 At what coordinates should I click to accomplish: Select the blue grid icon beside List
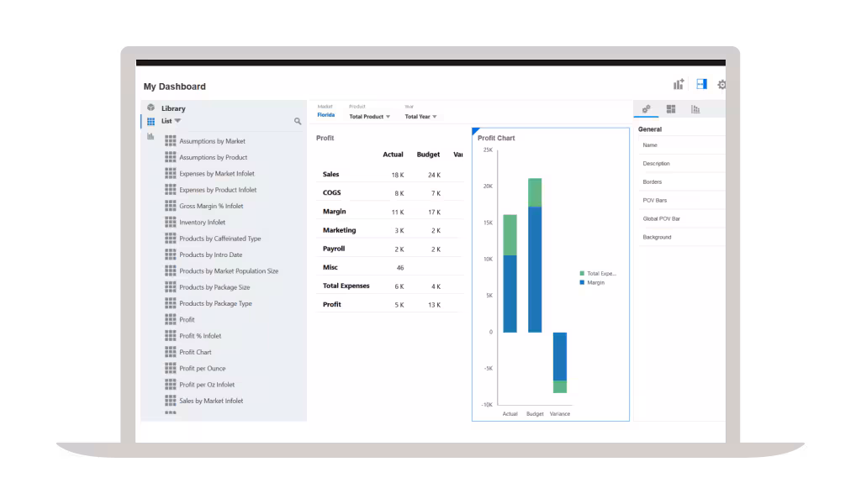pyautogui.click(x=151, y=121)
